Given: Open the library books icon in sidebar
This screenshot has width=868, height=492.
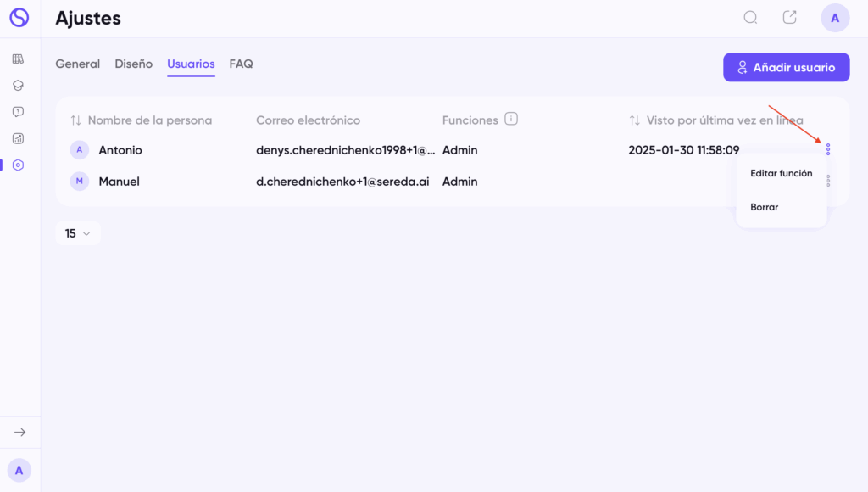Looking at the screenshot, I should pyautogui.click(x=19, y=59).
